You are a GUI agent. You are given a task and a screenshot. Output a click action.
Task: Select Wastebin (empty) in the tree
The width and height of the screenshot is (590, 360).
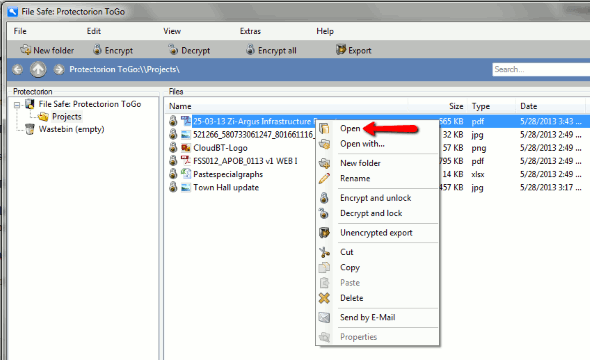(x=71, y=129)
